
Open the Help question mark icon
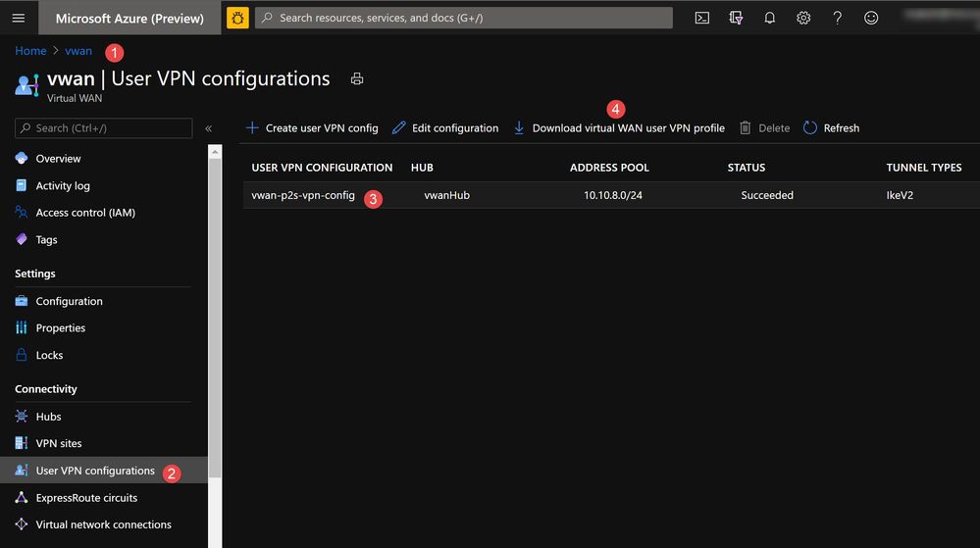click(837, 18)
